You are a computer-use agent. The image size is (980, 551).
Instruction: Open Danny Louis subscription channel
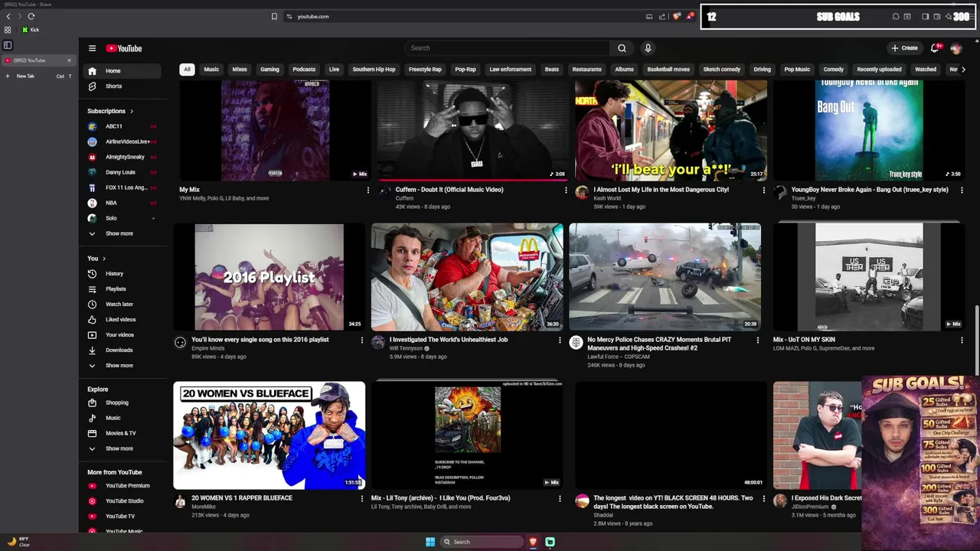[x=122, y=172]
